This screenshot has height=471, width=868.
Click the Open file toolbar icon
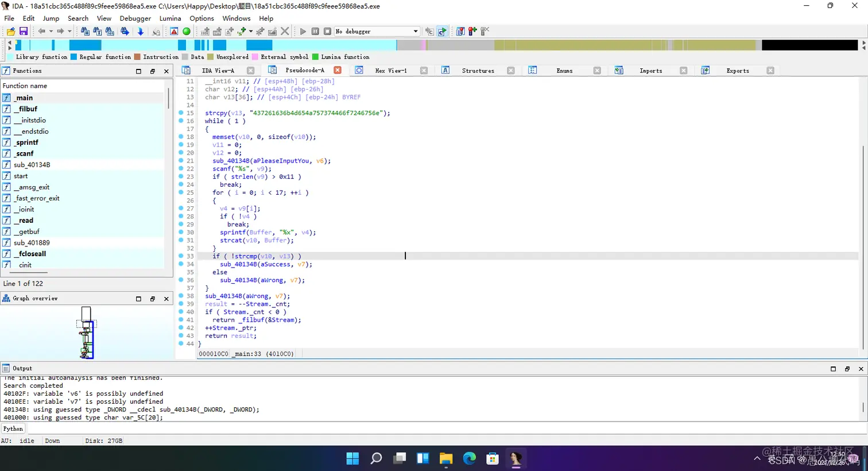tap(11, 32)
